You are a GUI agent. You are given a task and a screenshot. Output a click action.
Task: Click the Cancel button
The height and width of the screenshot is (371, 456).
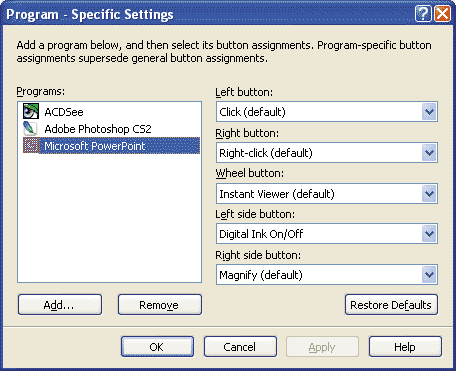pos(240,347)
